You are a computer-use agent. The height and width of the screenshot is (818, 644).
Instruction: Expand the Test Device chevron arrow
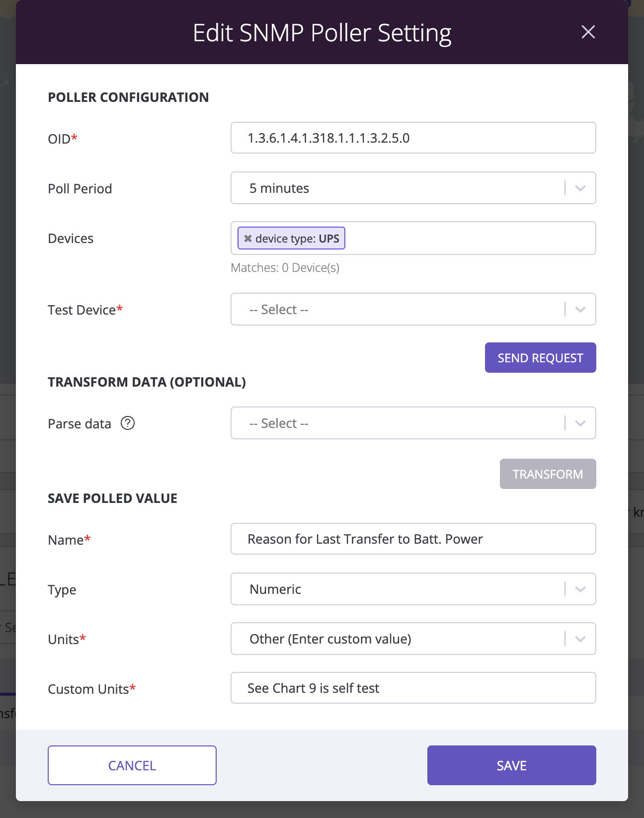(580, 310)
